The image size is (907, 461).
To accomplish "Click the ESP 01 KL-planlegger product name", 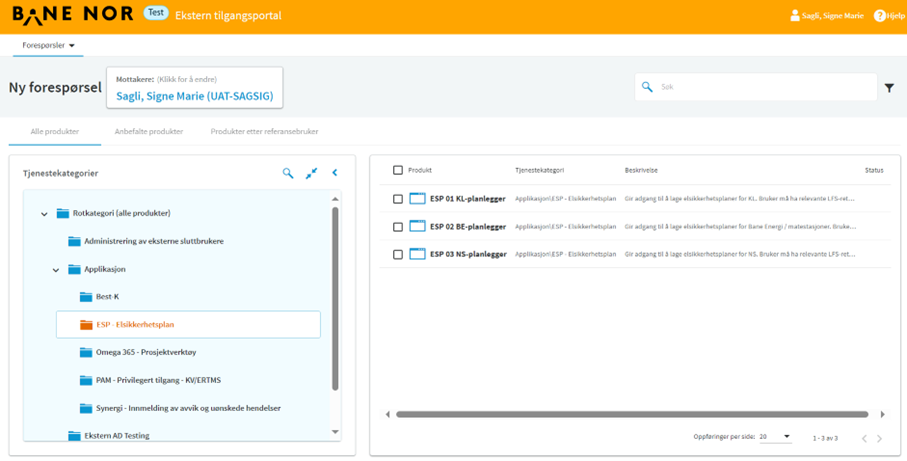I will pos(467,199).
